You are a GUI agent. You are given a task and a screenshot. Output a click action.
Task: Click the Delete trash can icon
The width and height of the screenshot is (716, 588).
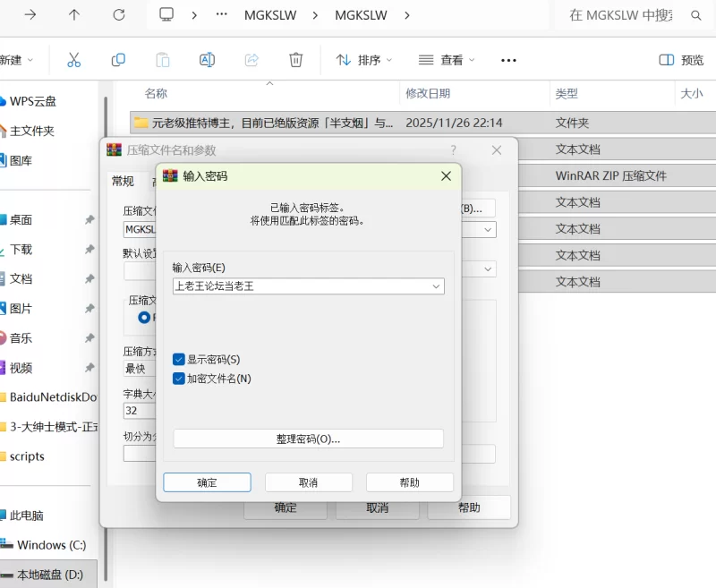click(x=295, y=60)
